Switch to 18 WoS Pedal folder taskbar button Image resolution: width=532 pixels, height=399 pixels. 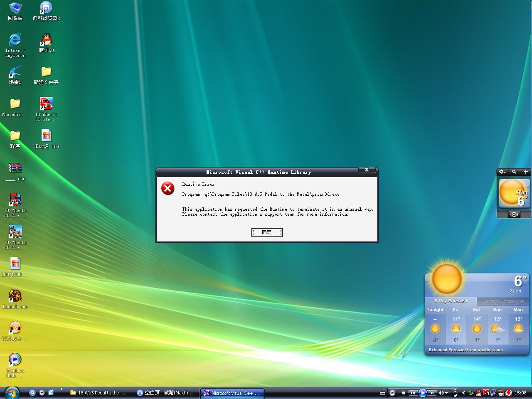pyautogui.click(x=98, y=393)
